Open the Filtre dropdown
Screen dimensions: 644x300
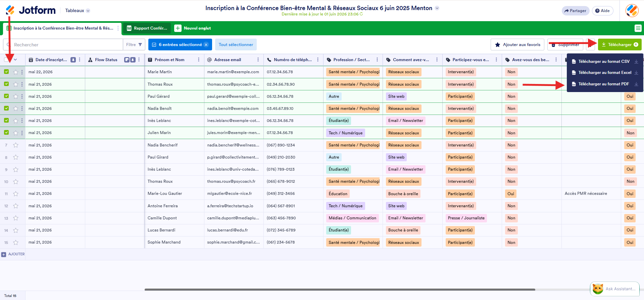click(x=134, y=45)
